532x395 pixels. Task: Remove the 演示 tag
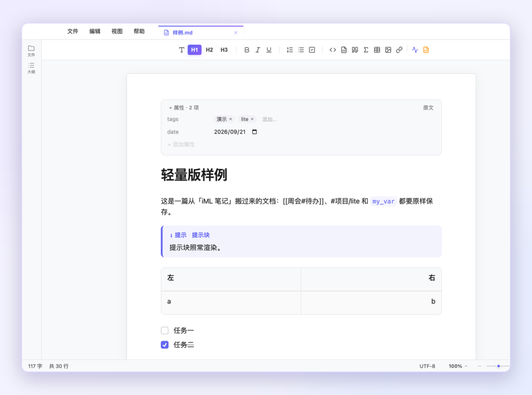[231, 119]
